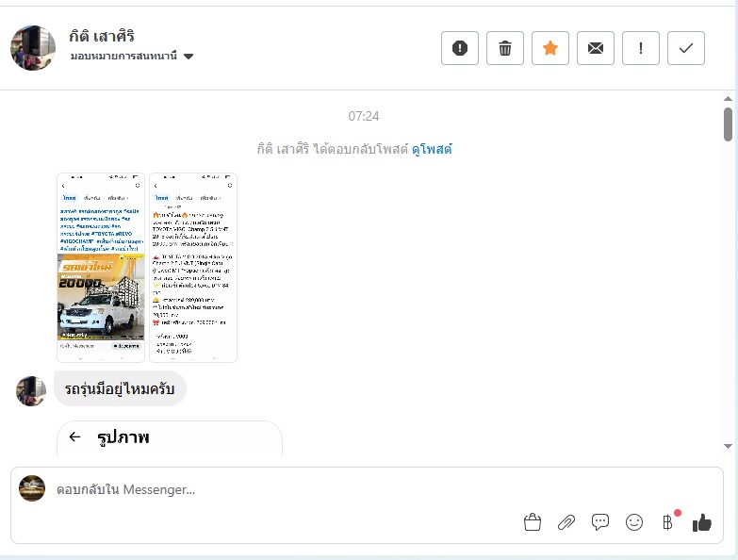Open the ดูโพสต์ link
This screenshot has width=738, height=560.
(x=432, y=149)
